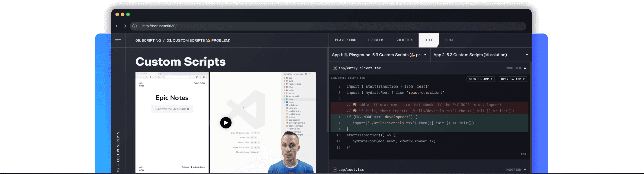Click the green macOS window button
This screenshot has width=644, height=174.
[128, 14]
